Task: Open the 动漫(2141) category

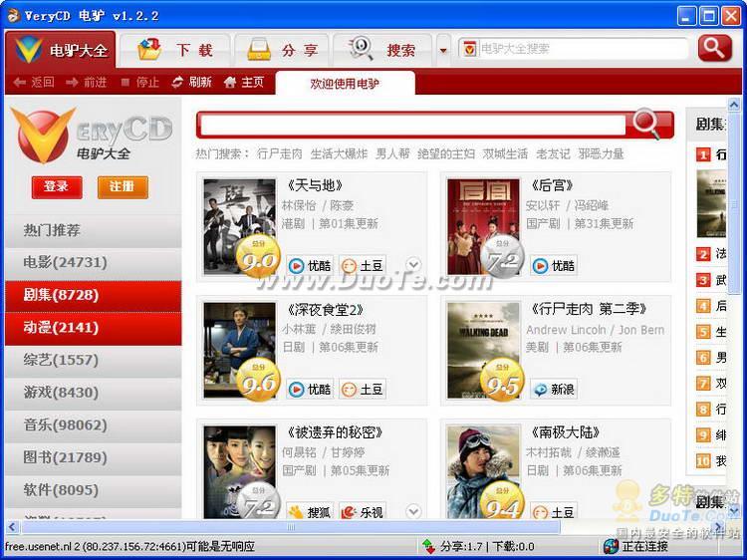Action: [x=94, y=328]
